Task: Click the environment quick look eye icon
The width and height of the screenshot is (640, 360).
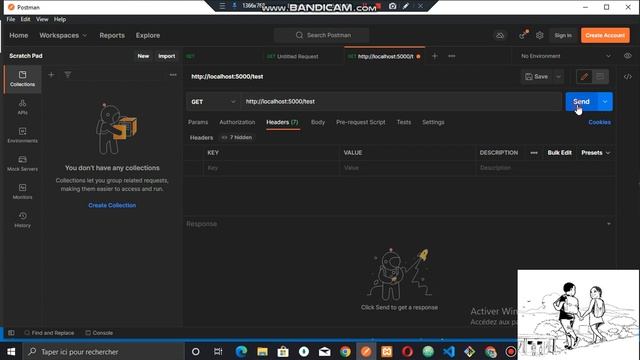Action: click(628, 56)
